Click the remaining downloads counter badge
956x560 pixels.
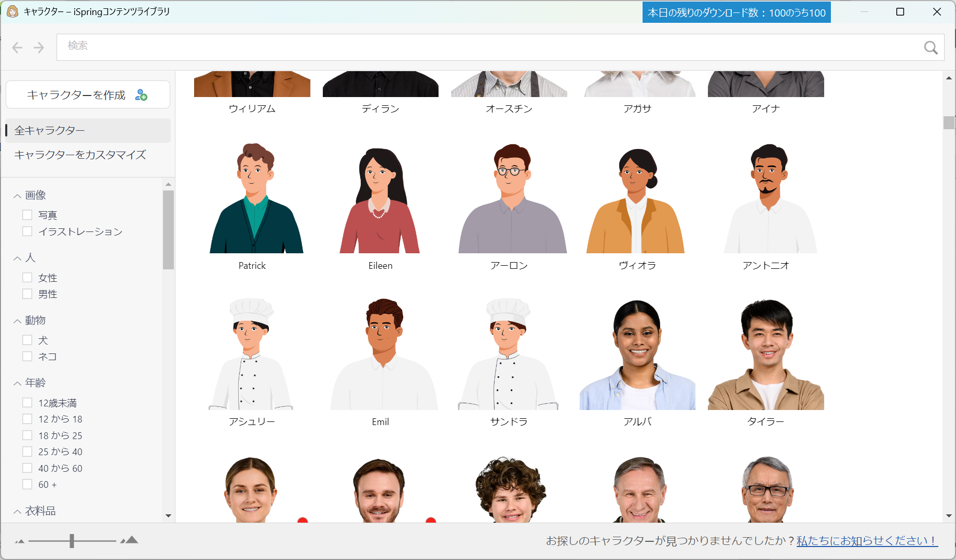click(736, 11)
